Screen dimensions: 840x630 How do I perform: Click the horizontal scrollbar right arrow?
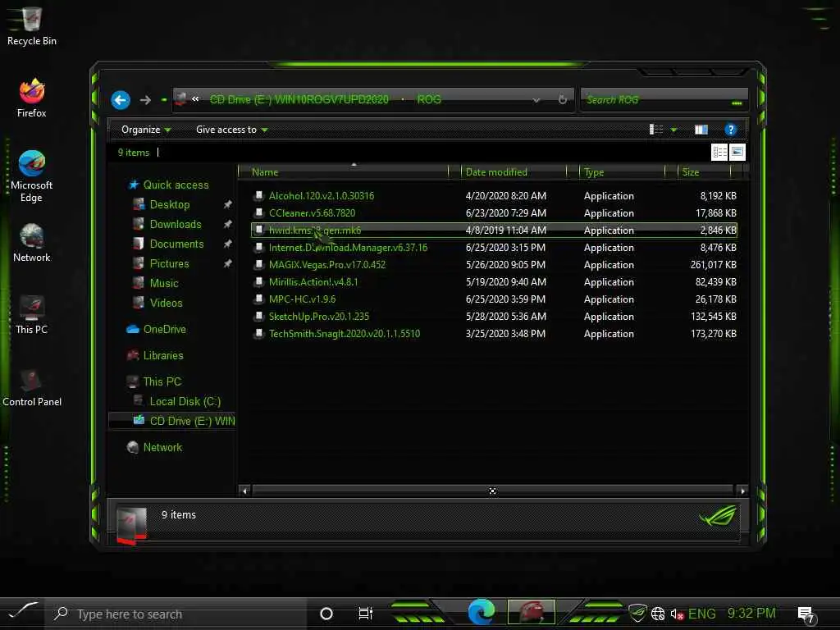[742, 491]
